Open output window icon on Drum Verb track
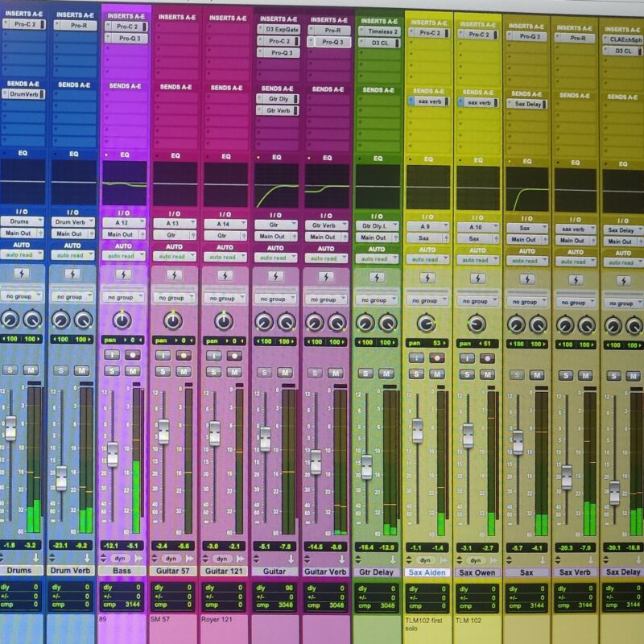Screen dimensions: 644x644 click(x=87, y=558)
